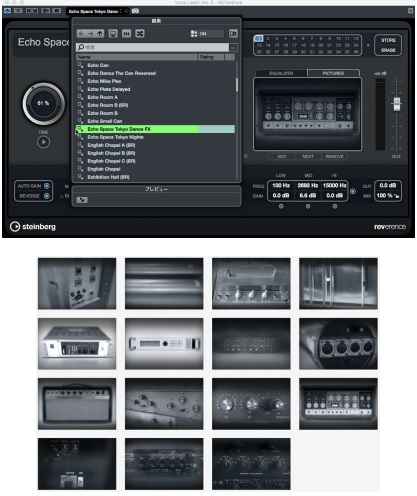417x496 pixels.
Task: Select Echo Space Tokyo Nights preset
Action: point(155,137)
